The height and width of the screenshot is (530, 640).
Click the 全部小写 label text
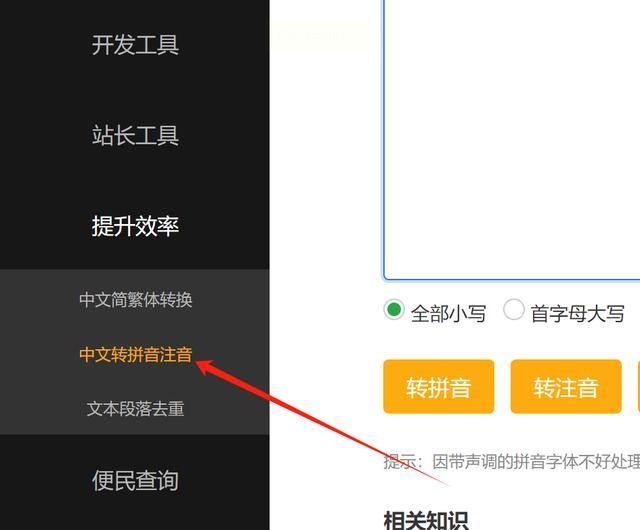tap(449, 314)
